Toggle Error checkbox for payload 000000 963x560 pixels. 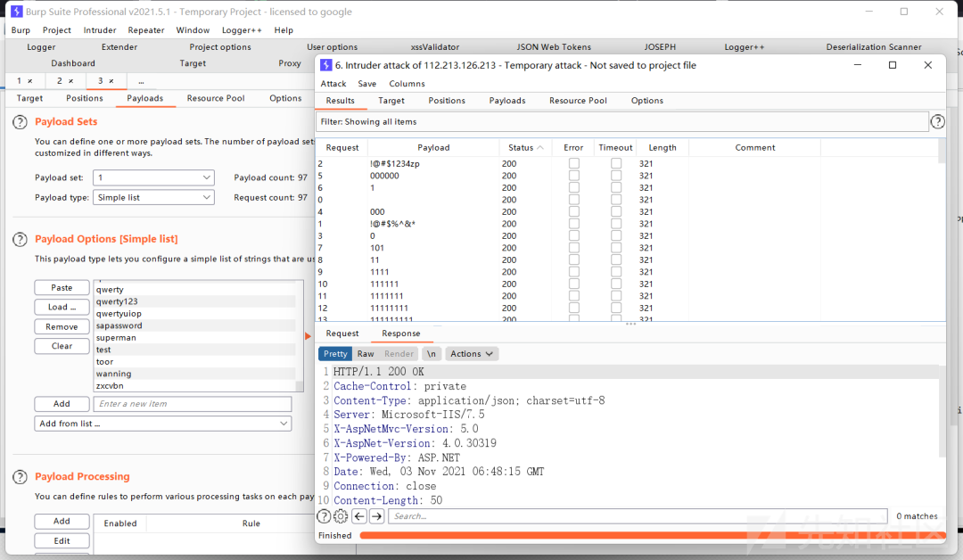(573, 176)
